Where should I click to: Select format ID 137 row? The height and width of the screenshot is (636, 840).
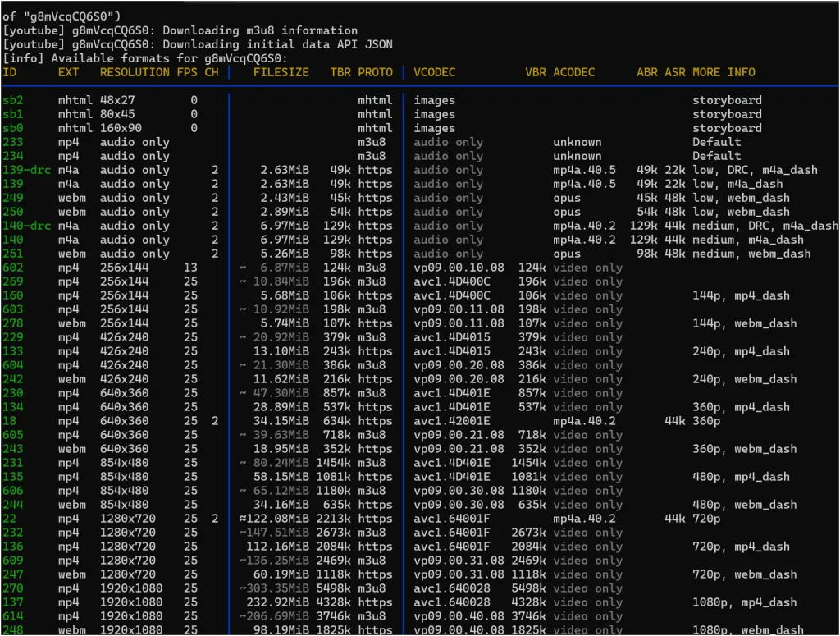(x=13, y=602)
